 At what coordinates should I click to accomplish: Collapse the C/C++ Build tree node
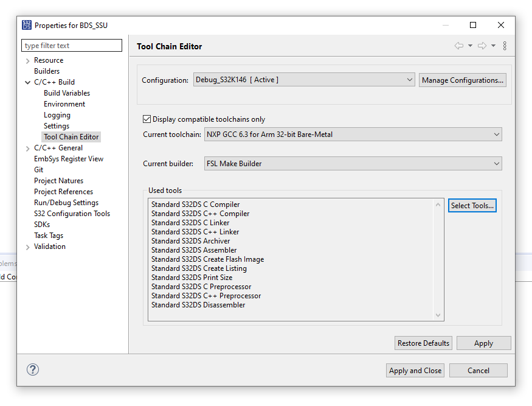(x=28, y=83)
